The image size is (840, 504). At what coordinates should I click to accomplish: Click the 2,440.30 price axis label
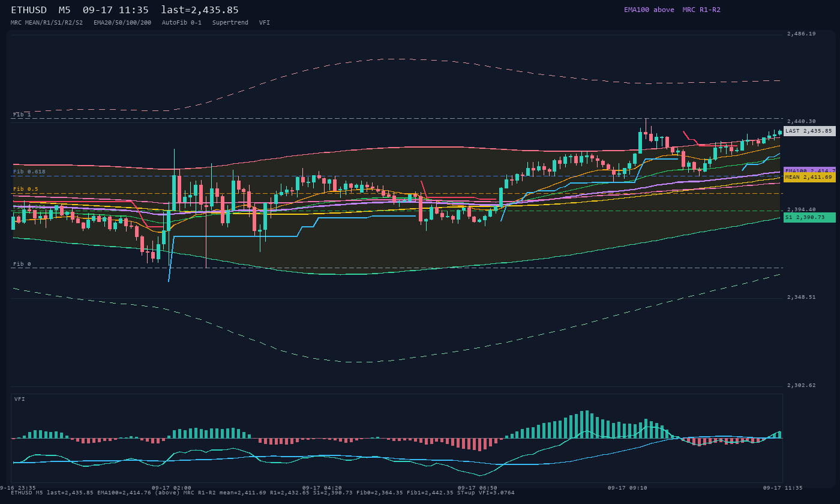pyautogui.click(x=802, y=121)
